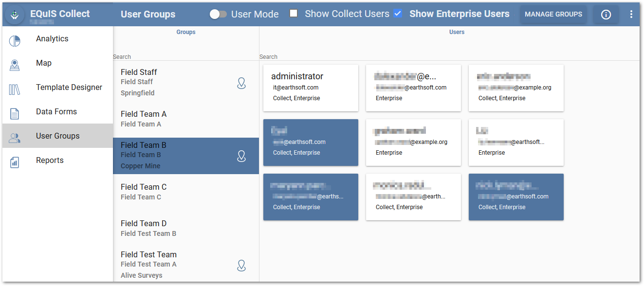Enable the Show Collect Users checkbox
The image size is (644, 286).
click(293, 13)
